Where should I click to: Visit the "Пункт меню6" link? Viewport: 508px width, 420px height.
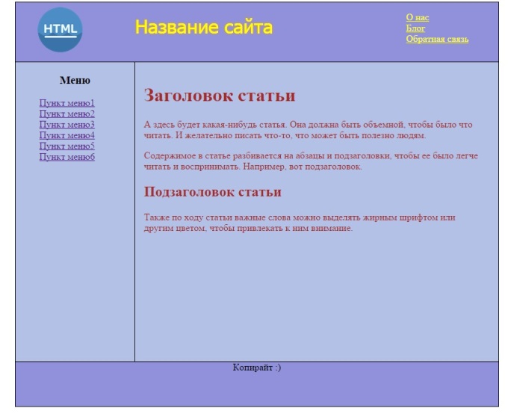click(67, 157)
